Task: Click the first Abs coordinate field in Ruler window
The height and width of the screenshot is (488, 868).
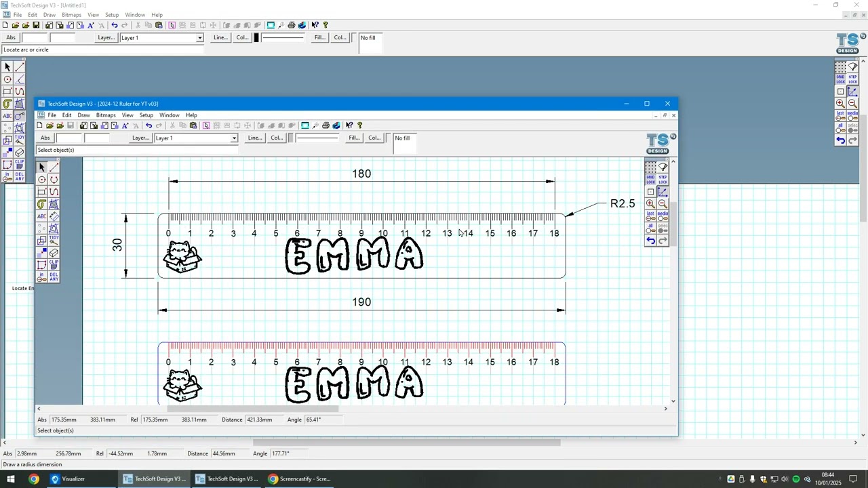Action: [x=68, y=138]
